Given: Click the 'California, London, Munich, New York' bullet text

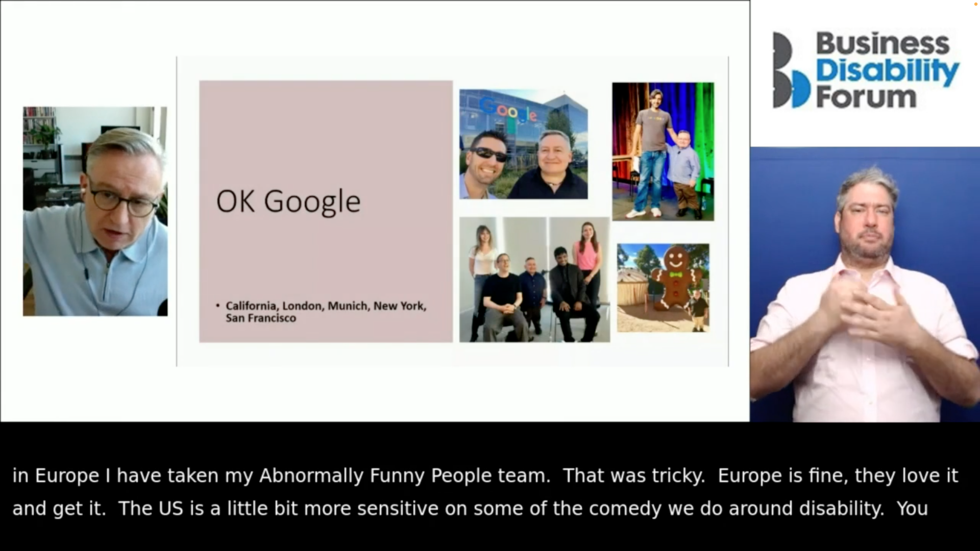Looking at the screenshot, I should tap(326, 312).
